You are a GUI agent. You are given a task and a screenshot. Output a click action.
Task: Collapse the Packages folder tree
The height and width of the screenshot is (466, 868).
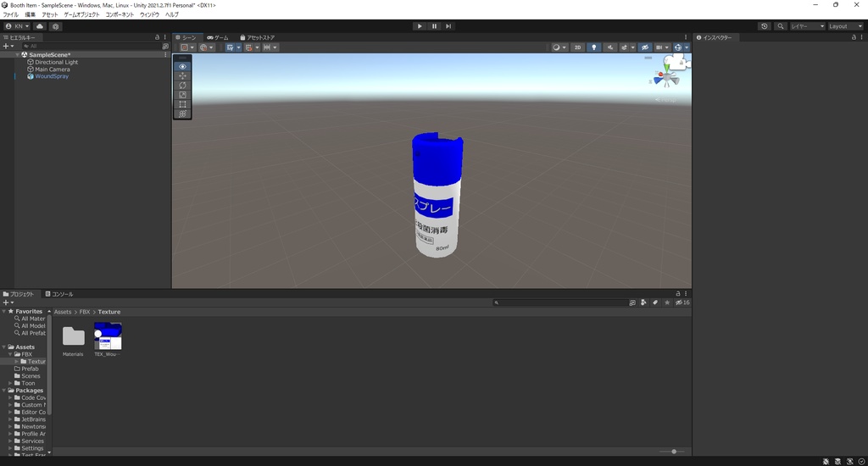pos(4,391)
